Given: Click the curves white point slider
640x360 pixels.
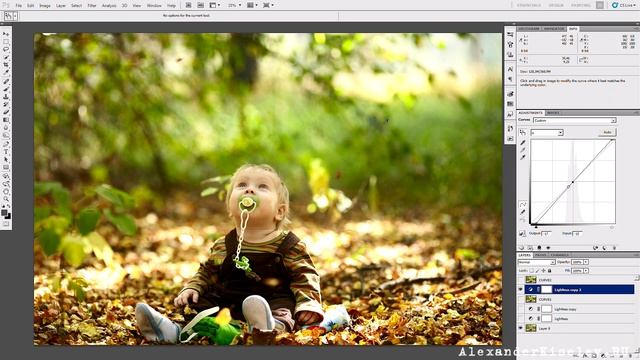Looking at the screenshot, I should click(x=612, y=227).
